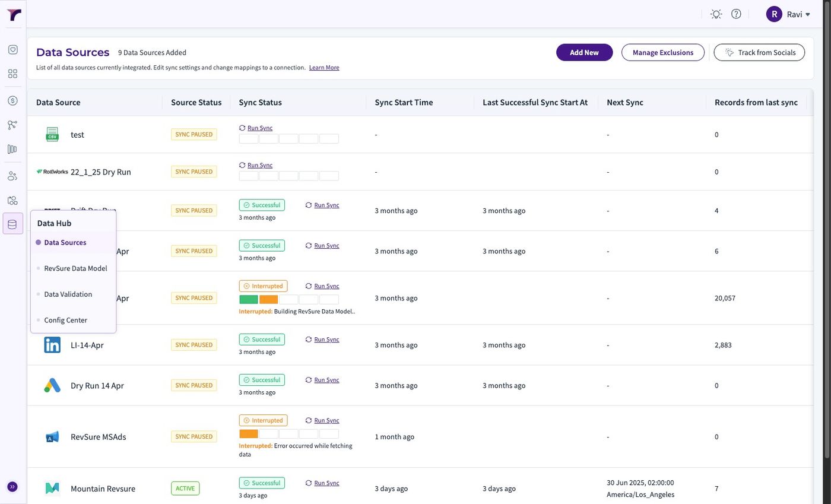
Task: Click the LinkedIn icon for LI-14-Apr
Action: [52, 345]
